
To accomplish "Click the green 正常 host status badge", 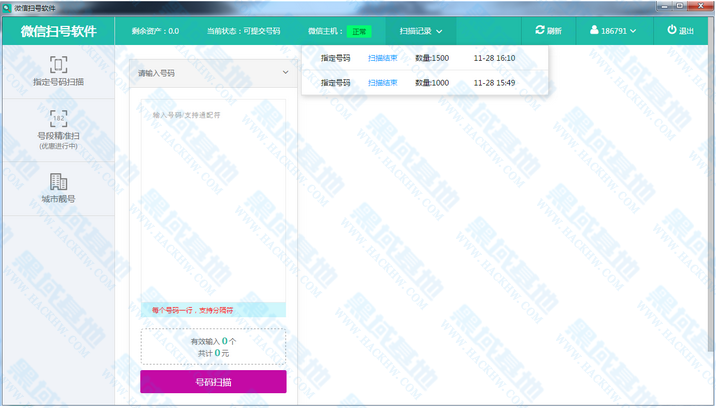I will pyautogui.click(x=358, y=31).
